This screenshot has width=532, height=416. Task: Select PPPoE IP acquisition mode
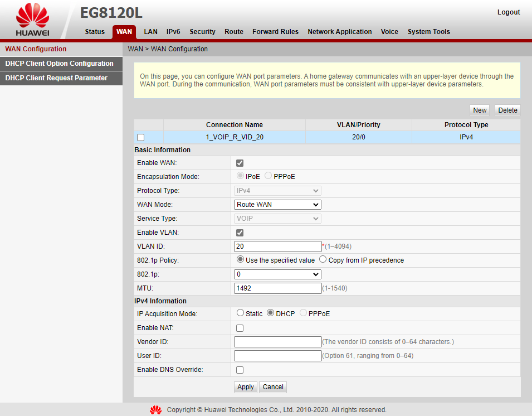pos(303,313)
